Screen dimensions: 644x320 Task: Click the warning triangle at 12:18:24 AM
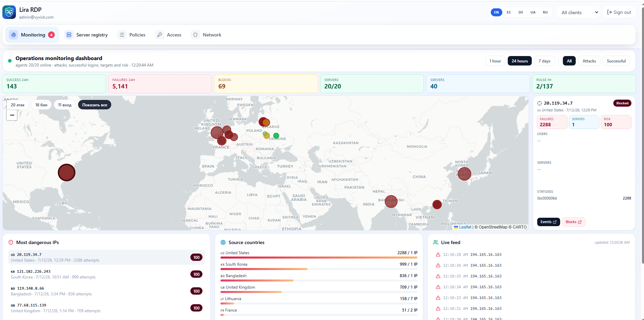tap(438, 287)
